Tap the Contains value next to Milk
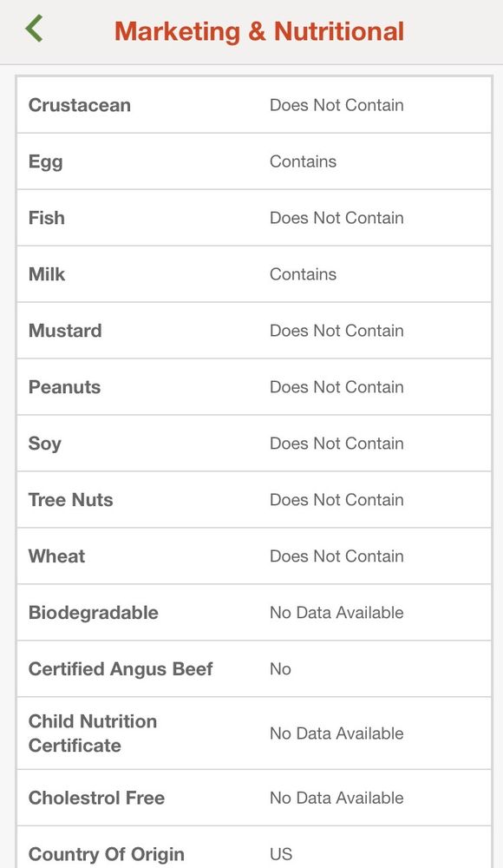 pos(303,274)
